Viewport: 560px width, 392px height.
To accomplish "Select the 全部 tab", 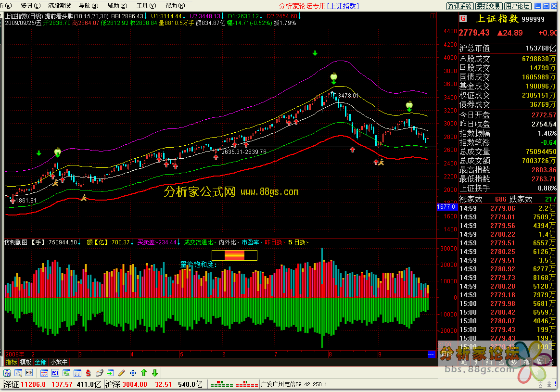I will [41, 362].
